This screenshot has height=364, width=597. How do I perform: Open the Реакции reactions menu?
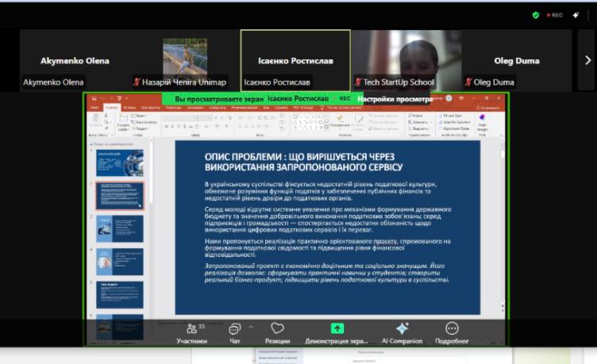tap(277, 332)
